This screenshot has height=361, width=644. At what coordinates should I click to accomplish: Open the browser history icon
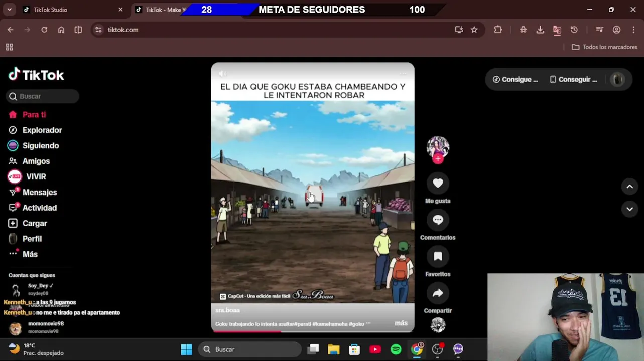(x=574, y=30)
